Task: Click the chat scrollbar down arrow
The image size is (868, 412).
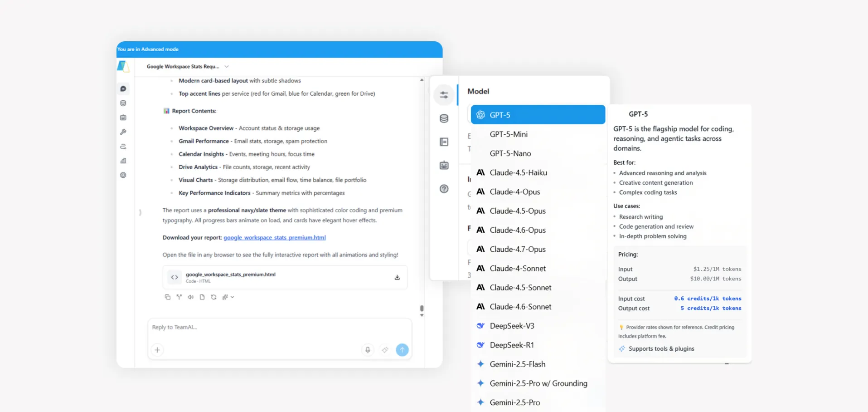Action: 422,315
